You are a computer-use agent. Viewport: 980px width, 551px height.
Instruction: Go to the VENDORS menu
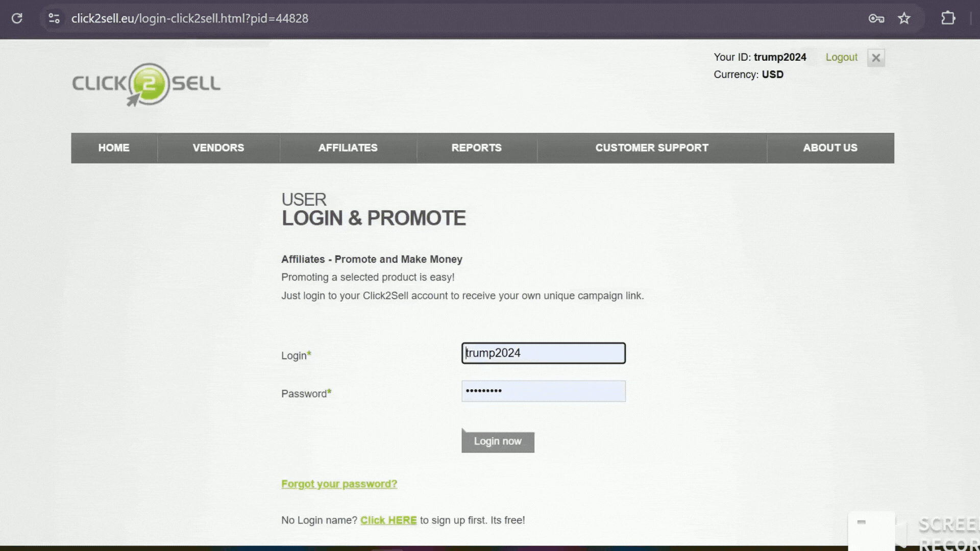[218, 148]
